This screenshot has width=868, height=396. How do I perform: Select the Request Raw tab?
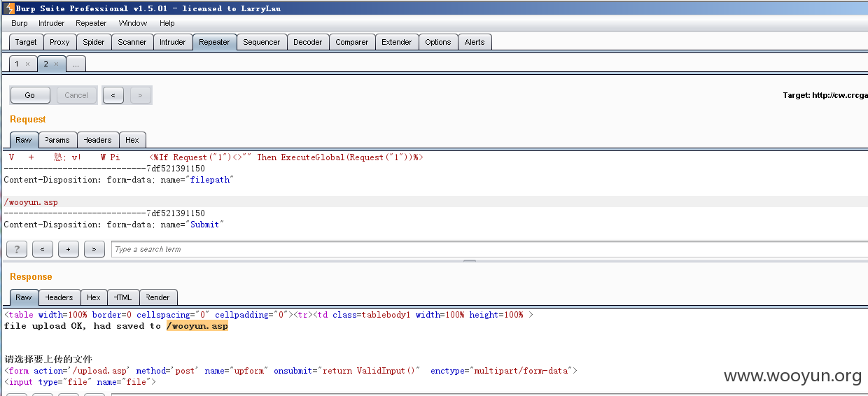(x=24, y=140)
